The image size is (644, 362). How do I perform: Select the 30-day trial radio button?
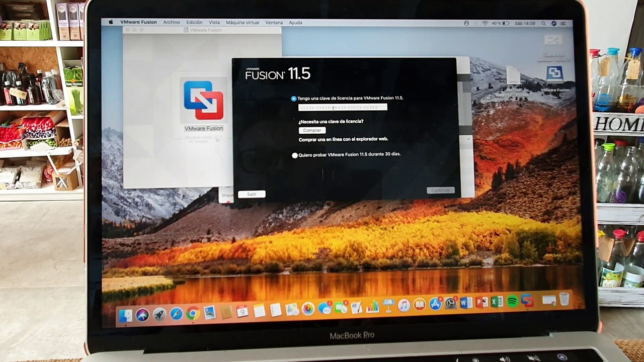click(x=295, y=155)
